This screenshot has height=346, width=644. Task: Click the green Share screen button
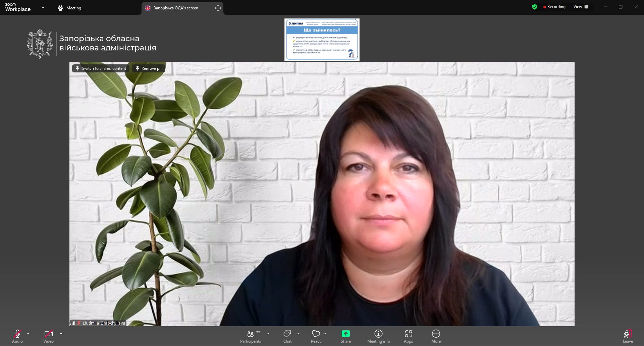346,336
